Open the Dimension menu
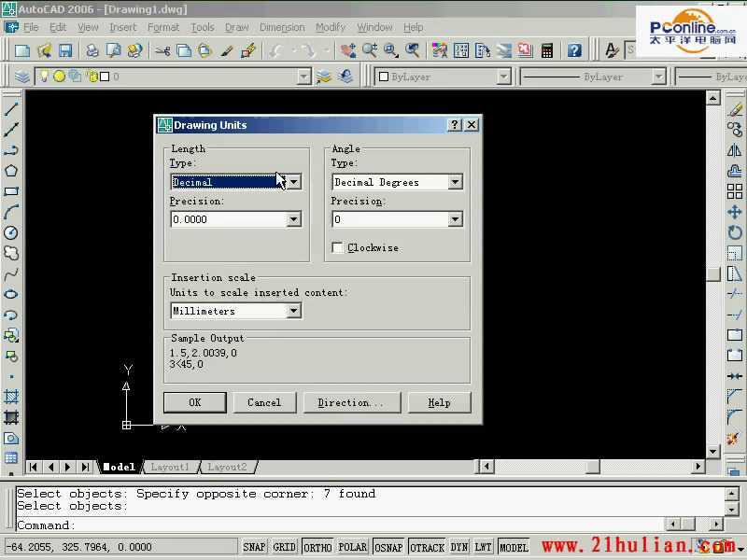 coord(282,27)
